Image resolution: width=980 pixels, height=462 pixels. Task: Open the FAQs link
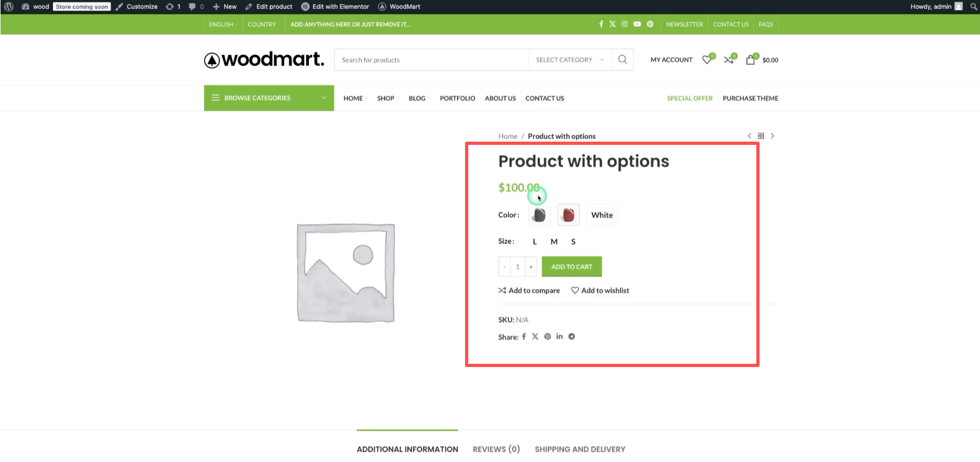click(x=766, y=24)
